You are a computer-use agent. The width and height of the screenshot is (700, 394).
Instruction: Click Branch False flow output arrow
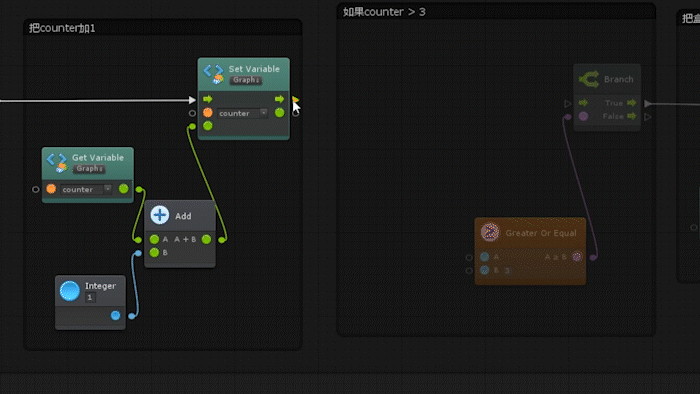click(x=631, y=116)
